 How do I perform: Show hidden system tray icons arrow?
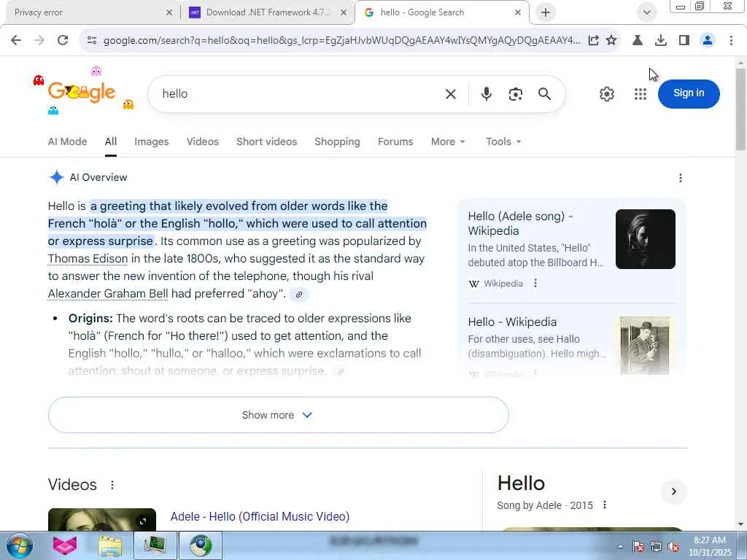620,546
